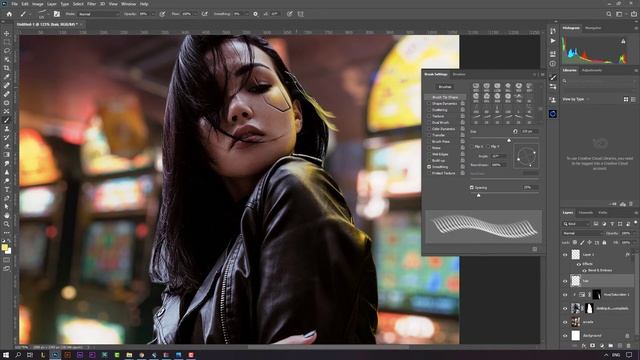This screenshot has height=360, width=640.
Task: Click the Home icon in options bar
Action: [9, 14]
